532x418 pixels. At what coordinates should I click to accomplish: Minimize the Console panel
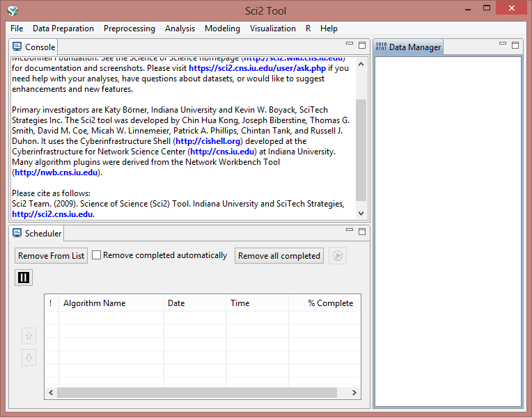(350, 44)
